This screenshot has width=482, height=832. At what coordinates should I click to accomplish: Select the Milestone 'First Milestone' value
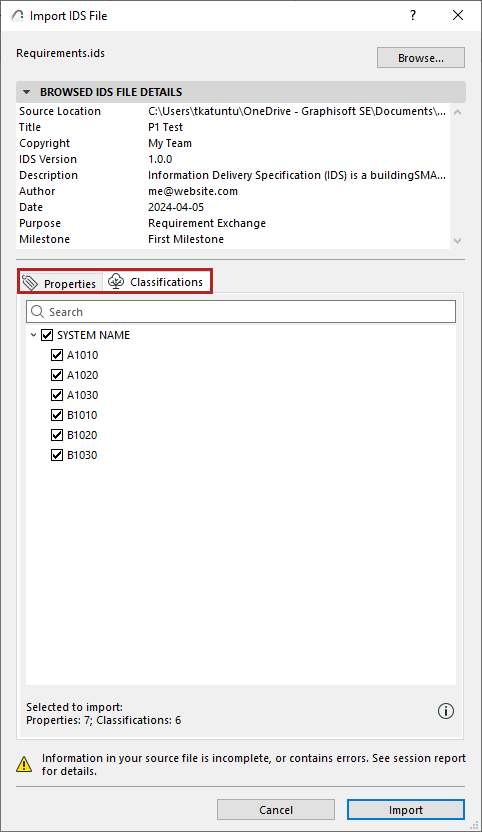pyautogui.click(x=186, y=239)
